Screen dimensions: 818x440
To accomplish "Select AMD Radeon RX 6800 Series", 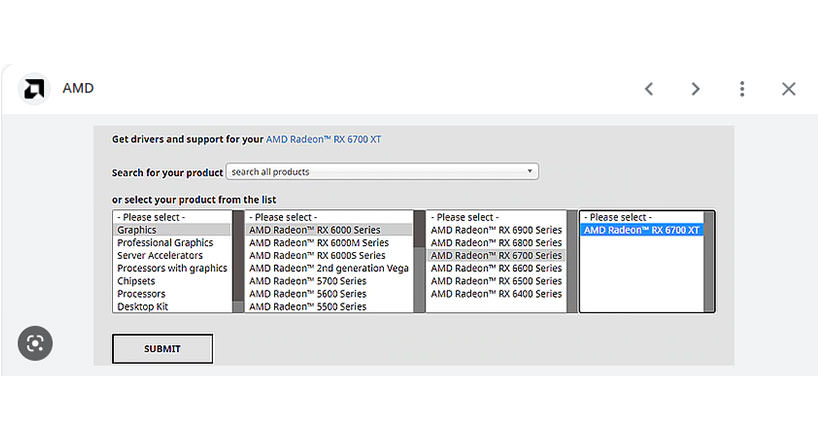I will tap(496, 243).
